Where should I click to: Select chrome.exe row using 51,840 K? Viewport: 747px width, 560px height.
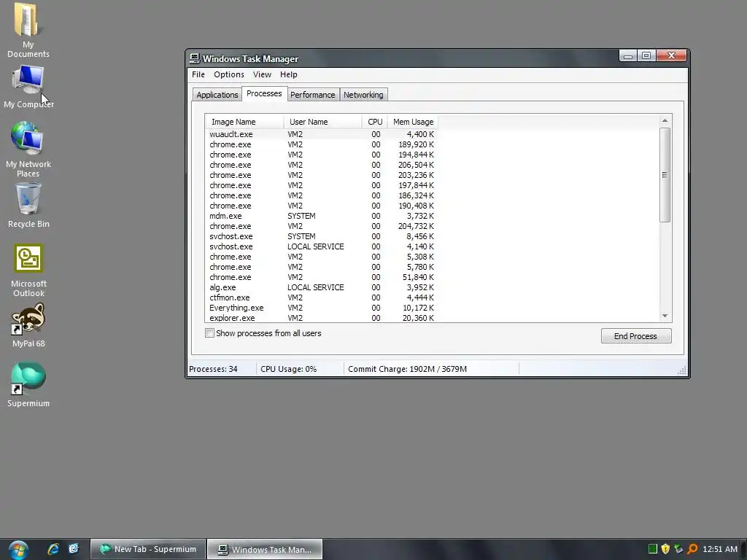(x=322, y=277)
